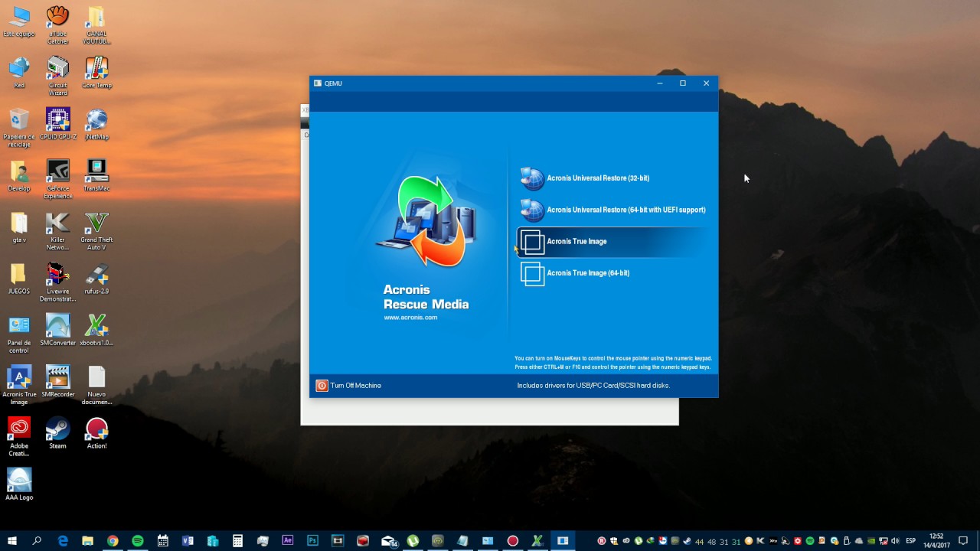Click the globe icon beside Universal Restore (32-bit)
Image resolution: width=980 pixels, height=551 pixels.
[x=531, y=178]
